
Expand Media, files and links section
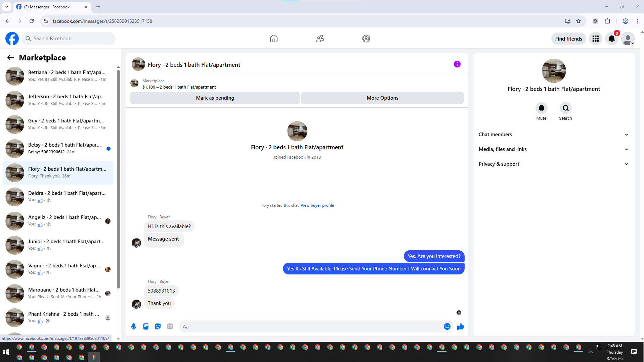click(553, 149)
